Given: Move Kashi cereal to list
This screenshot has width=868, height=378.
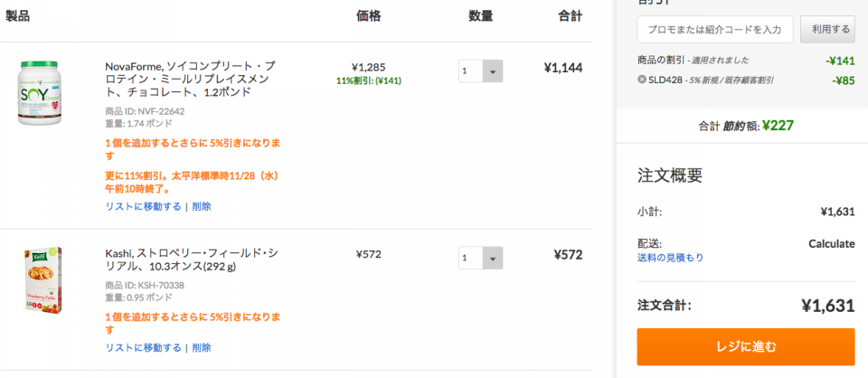Looking at the screenshot, I should coord(143,347).
